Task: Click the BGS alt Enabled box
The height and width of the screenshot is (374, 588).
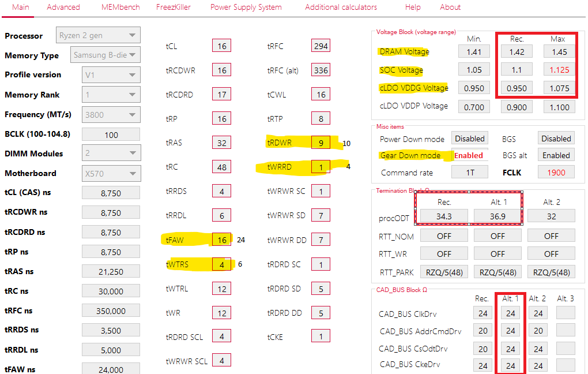Action: [556, 155]
